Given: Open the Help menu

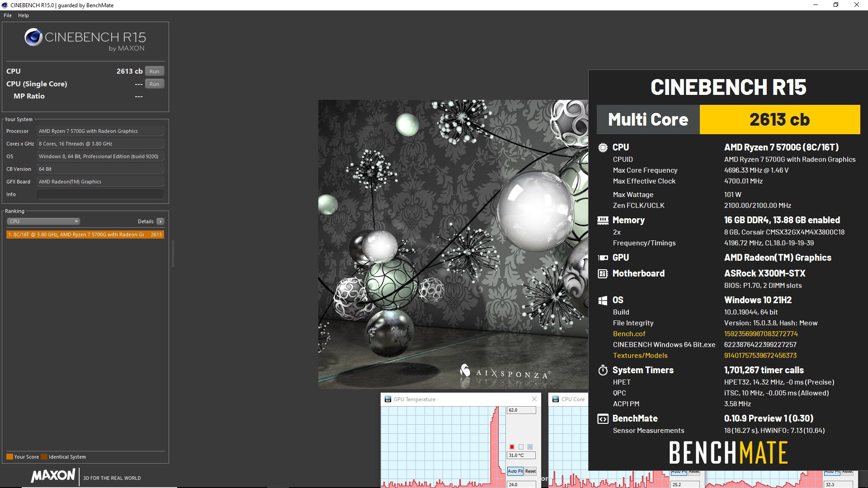Looking at the screenshot, I should [24, 15].
